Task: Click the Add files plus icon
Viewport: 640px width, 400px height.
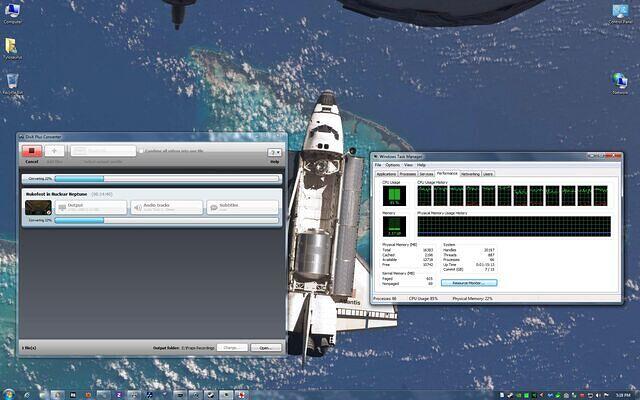Action: pyautogui.click(x=55, y=151)
